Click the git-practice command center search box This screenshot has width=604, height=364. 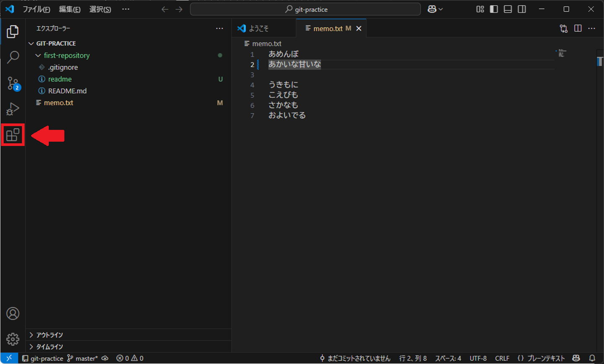pos(305,9)
